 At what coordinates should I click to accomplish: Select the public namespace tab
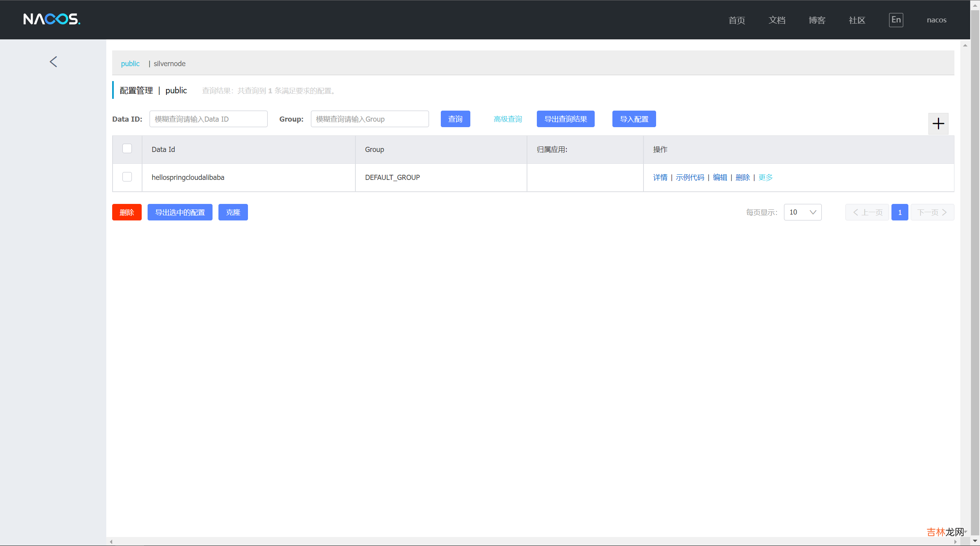(130, 64)
